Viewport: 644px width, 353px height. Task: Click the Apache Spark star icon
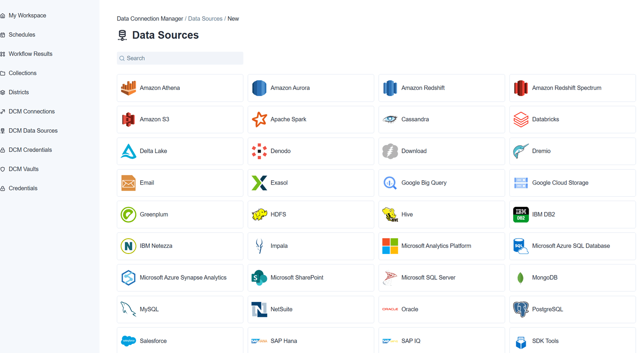pyautogui.click(x=259, y=120)
